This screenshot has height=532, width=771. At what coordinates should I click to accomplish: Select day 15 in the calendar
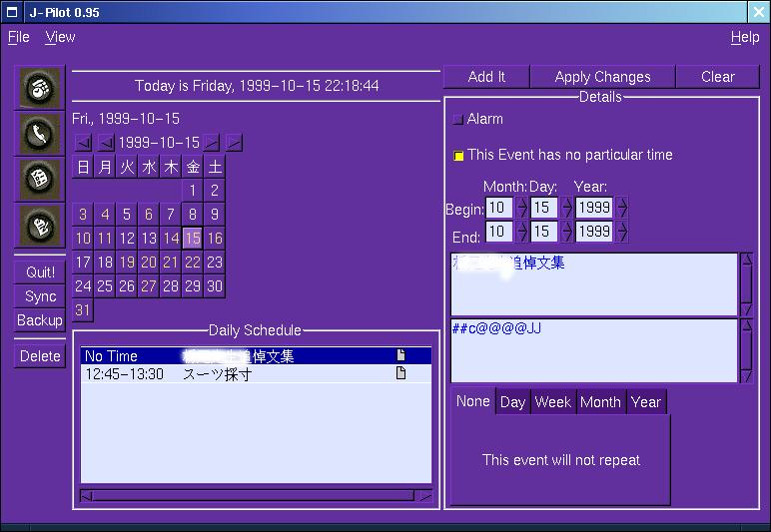[193, 239]
